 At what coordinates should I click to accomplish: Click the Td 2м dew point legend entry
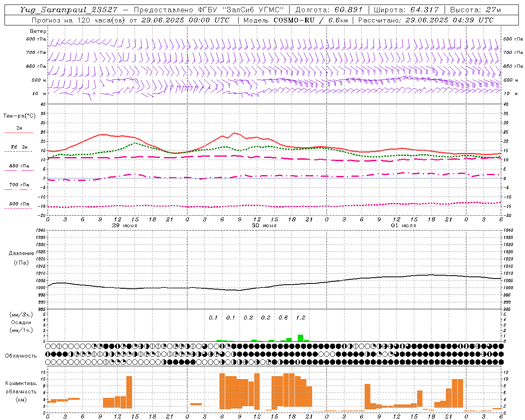point(19,147)
